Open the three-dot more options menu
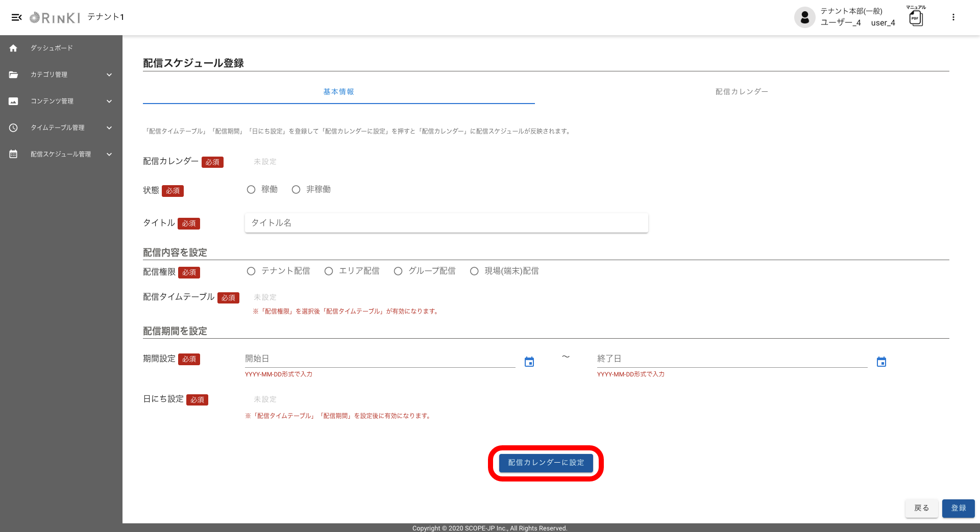 coord(953,17)
